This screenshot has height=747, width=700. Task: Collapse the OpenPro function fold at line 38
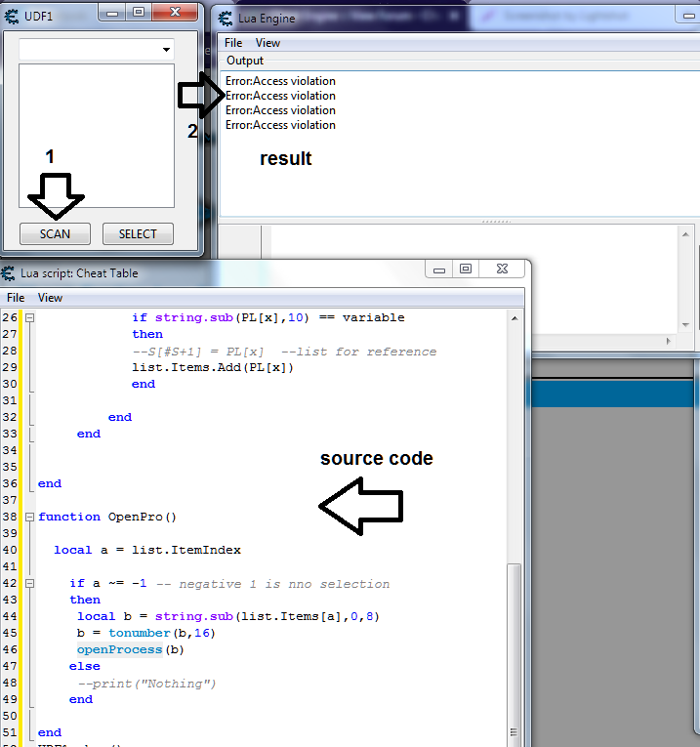pos(29,517)
